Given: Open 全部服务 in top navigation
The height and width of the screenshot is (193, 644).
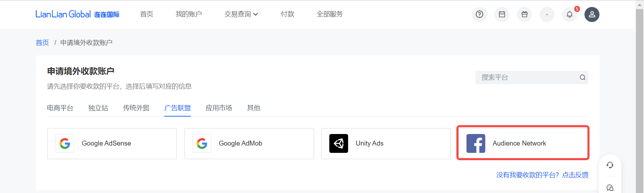Looking at the screenshot, I should [x=330, y=14].
